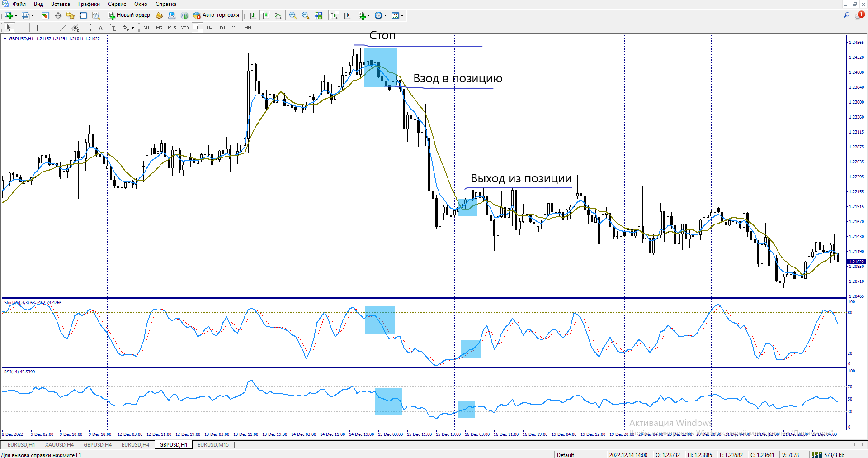The height and width of the screenshot is (458, 868).
Task: Open the notifications alert icon
Action: coord(859,15)
